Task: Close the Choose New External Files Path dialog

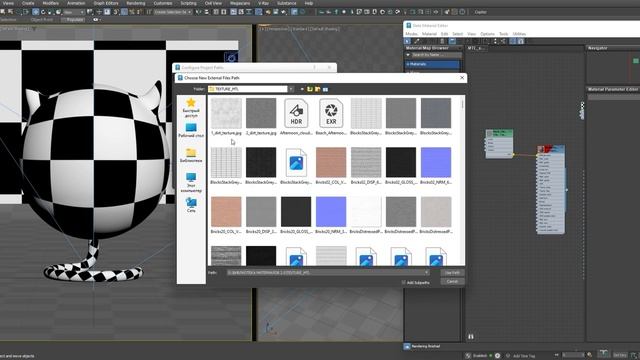Action: pyautogui.click(x=462, y=78)
